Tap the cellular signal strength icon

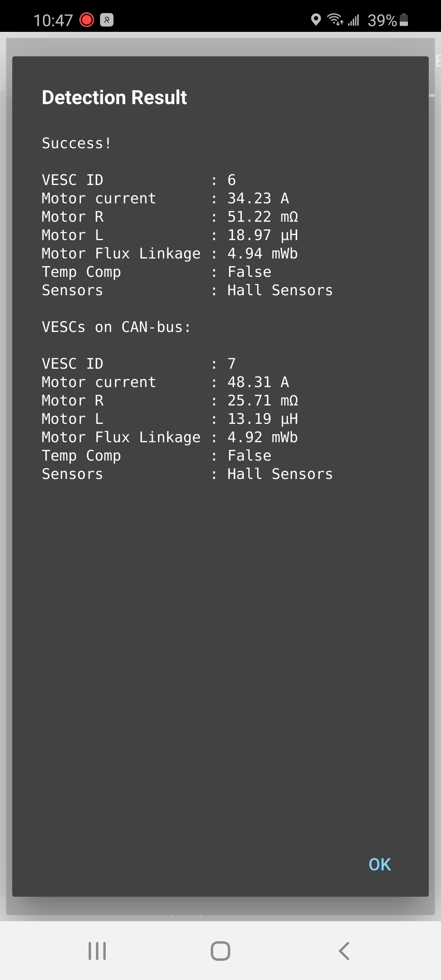[x=354, y=20]
